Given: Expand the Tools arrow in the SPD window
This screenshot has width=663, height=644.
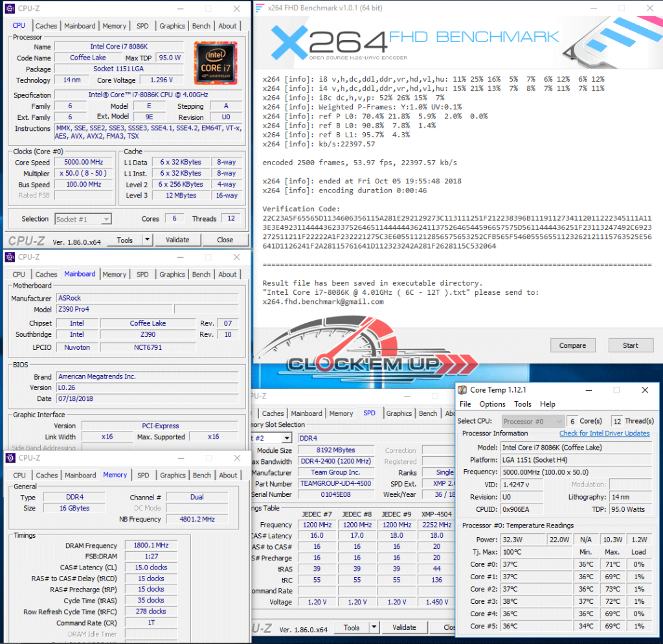Looking at the screenshot, I should (374, 628).
